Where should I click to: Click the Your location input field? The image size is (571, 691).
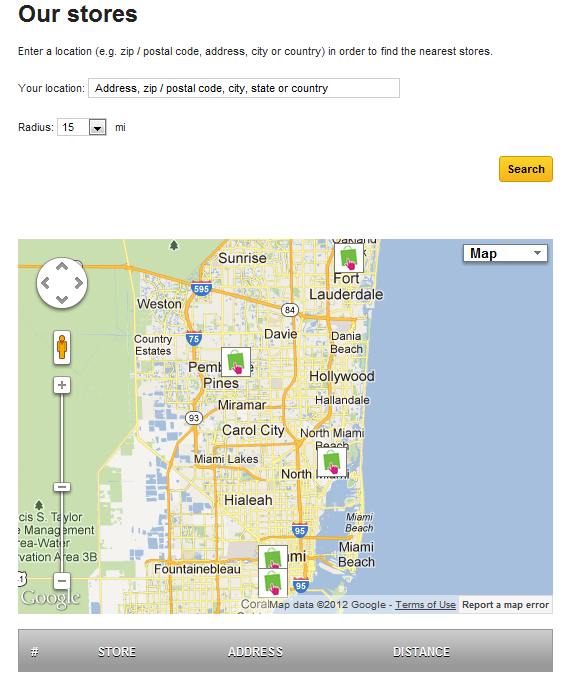pos(244,88)
